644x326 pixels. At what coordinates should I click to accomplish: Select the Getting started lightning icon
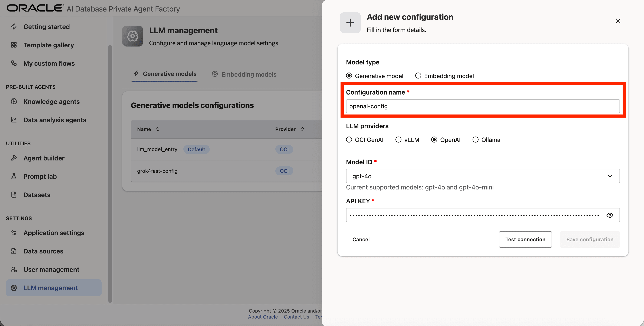[14, 26]
